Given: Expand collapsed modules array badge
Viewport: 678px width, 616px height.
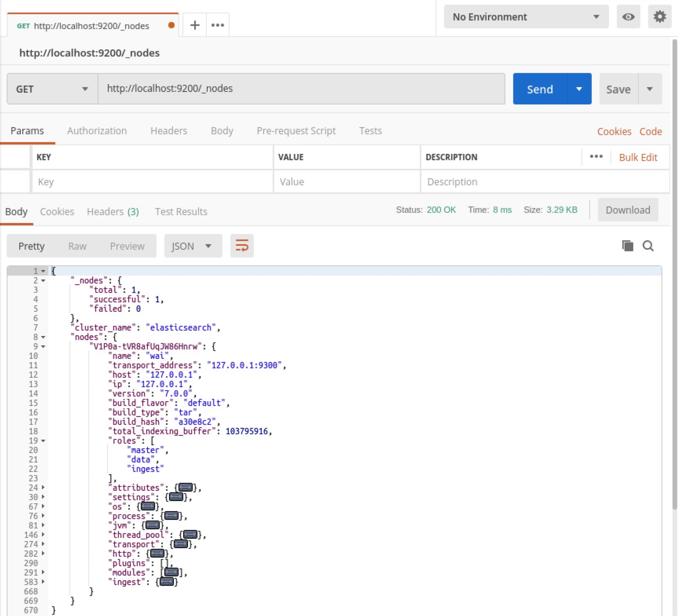Looking at the screenshot, I should point(171,572).
